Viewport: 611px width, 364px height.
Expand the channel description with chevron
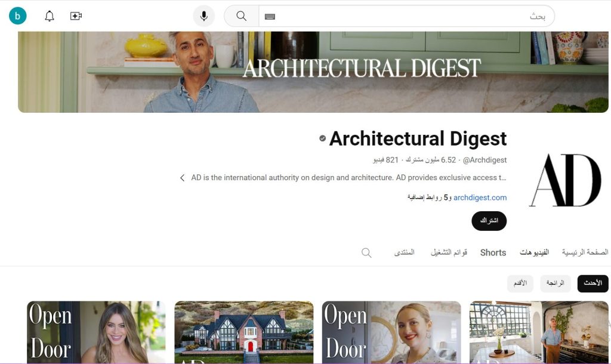(183, 178)
